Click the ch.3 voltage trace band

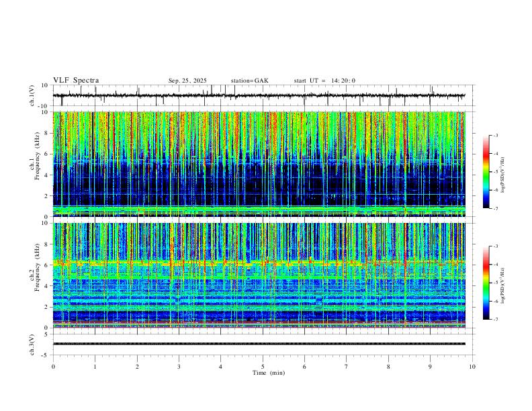(259, 344)
